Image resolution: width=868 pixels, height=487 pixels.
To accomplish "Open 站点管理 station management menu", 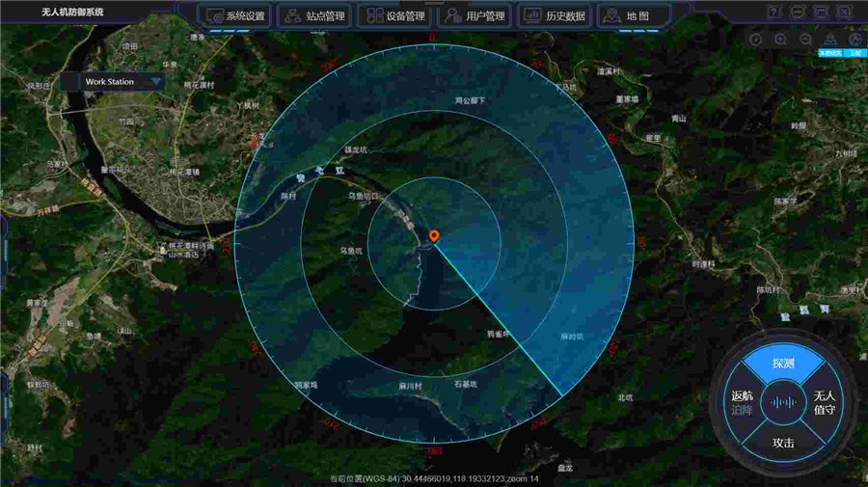I will (315, 16).
